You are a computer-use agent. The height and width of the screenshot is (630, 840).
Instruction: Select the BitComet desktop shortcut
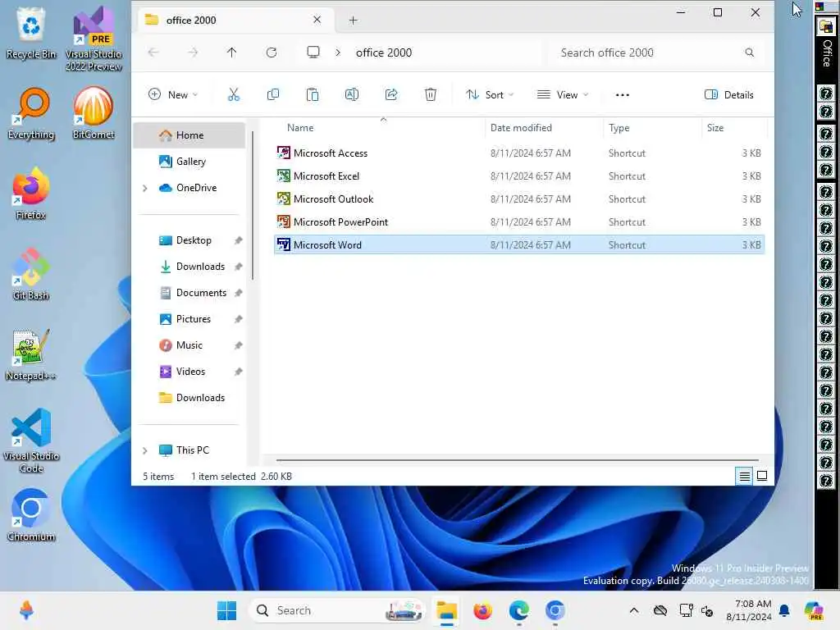[x=94, y=113]
